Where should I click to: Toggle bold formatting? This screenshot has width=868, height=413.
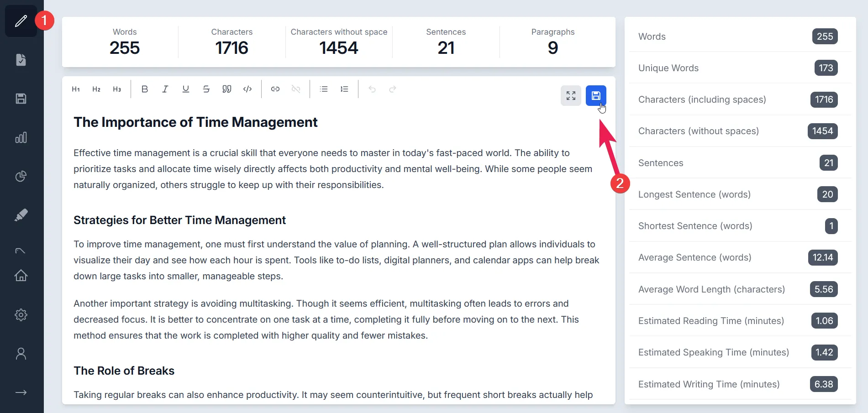[145, 89]
